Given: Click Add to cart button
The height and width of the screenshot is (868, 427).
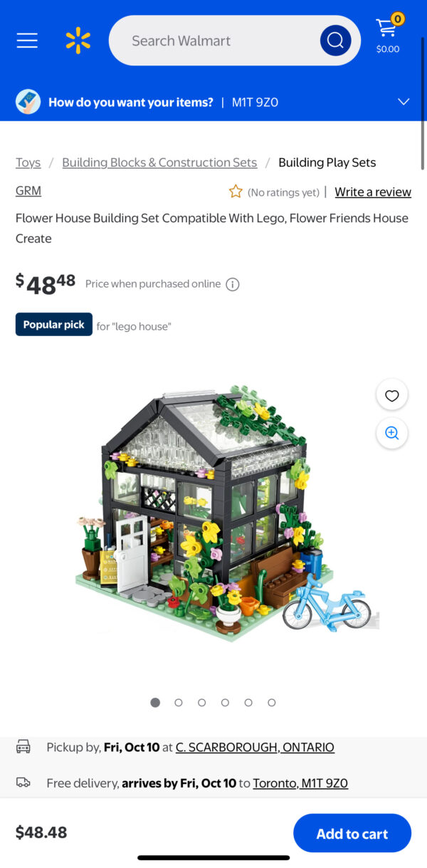Looking at the screenshot, I should (352, 833).
